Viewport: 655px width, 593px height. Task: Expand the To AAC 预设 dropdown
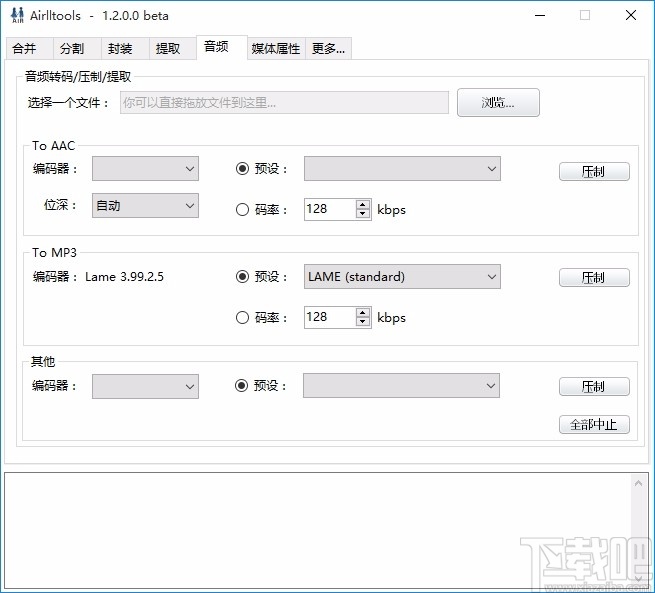pos(402,169)
